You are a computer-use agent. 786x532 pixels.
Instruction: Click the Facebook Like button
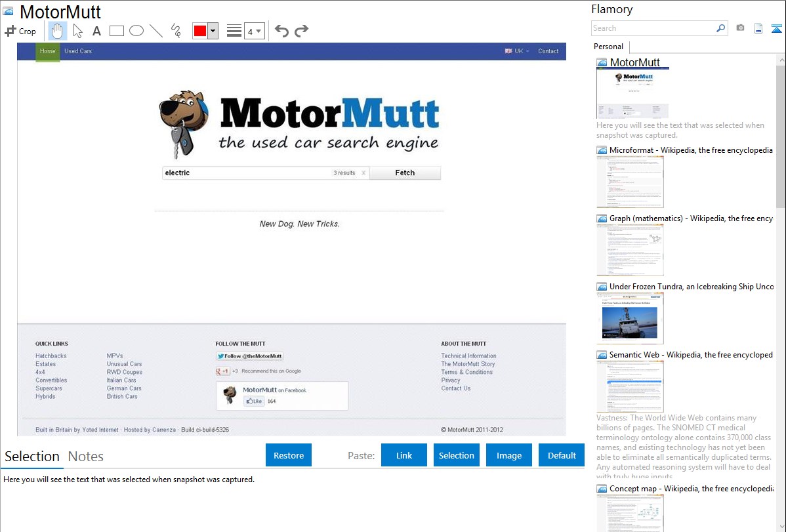pos(254,401)
